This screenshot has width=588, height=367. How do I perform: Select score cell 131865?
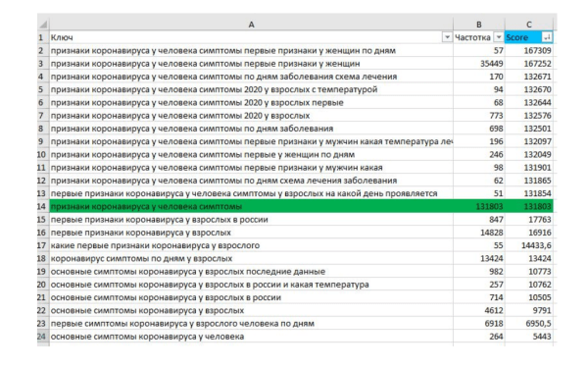(529, 181)
